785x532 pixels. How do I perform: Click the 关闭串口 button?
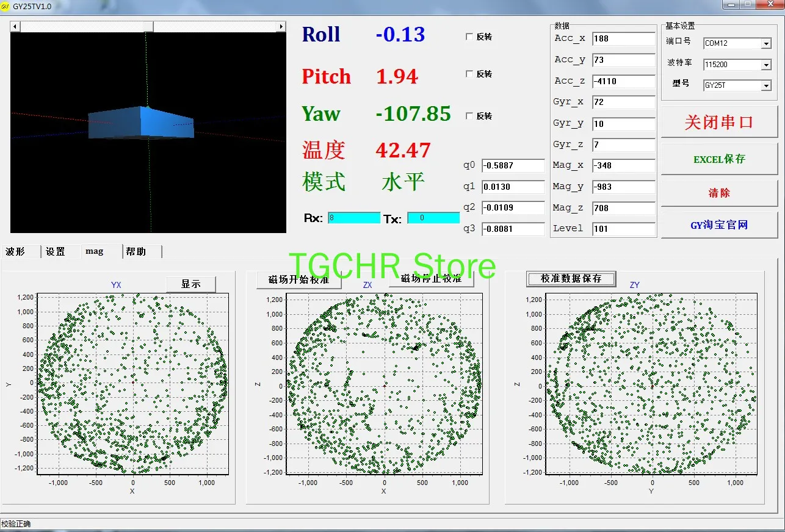click(719, 122)
